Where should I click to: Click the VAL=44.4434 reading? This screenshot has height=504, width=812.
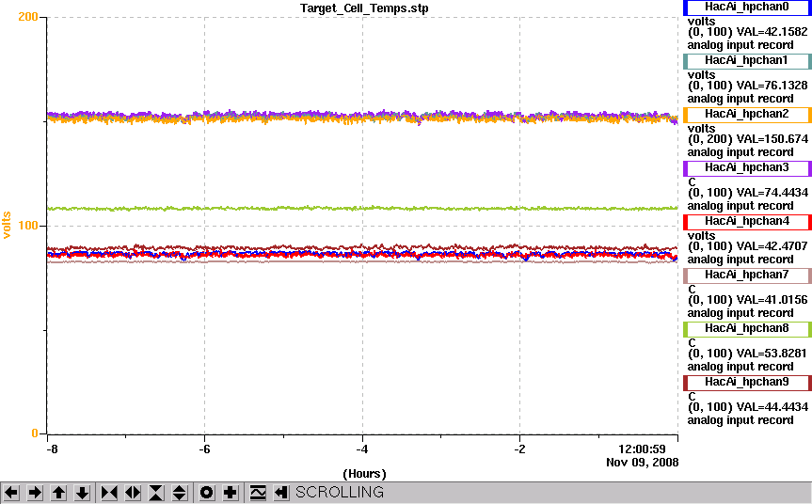click(772, 407)
